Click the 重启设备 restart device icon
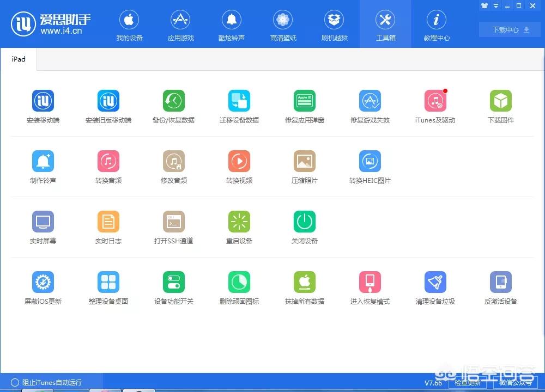 pyautogui.click(x=239, y=222)
